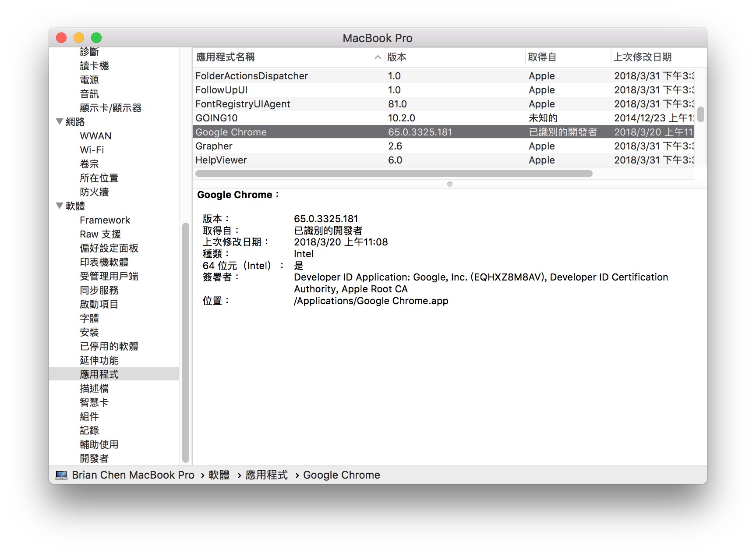Select 同步服務 in the sidebar
The width and height of the screenshot is (756, 554).
coord(99,290)
